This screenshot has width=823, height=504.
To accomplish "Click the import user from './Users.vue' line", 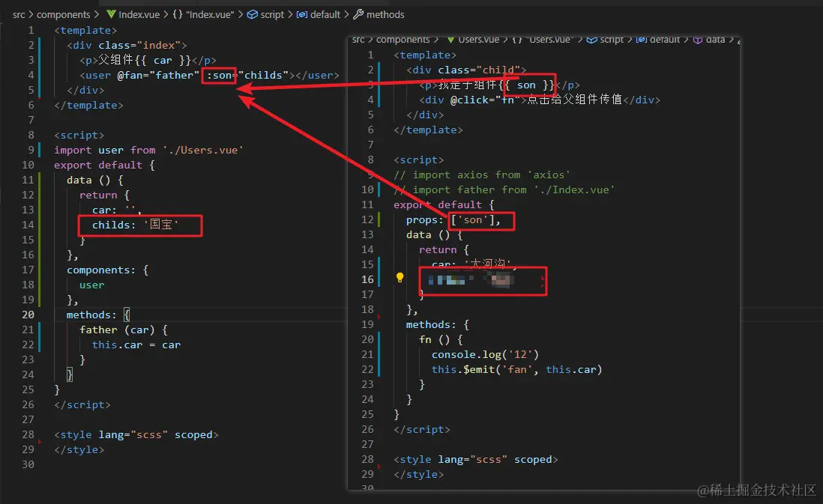I will 148,150.
